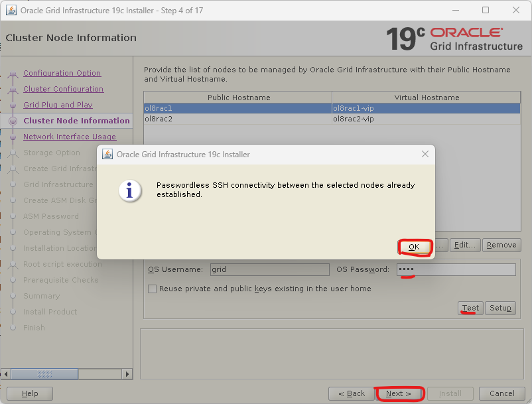
Task: Select the ol8rac2 public hostname row
Action: [x=238, y=119]
